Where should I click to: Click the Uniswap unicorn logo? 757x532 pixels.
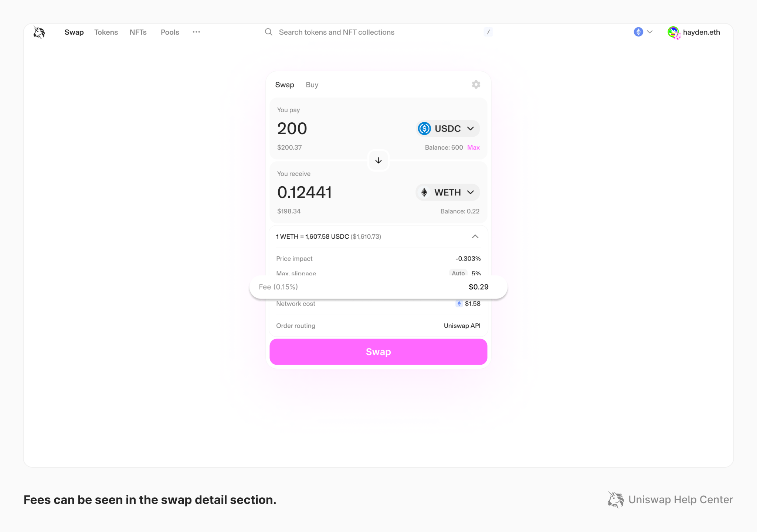[x=38, y=32]
